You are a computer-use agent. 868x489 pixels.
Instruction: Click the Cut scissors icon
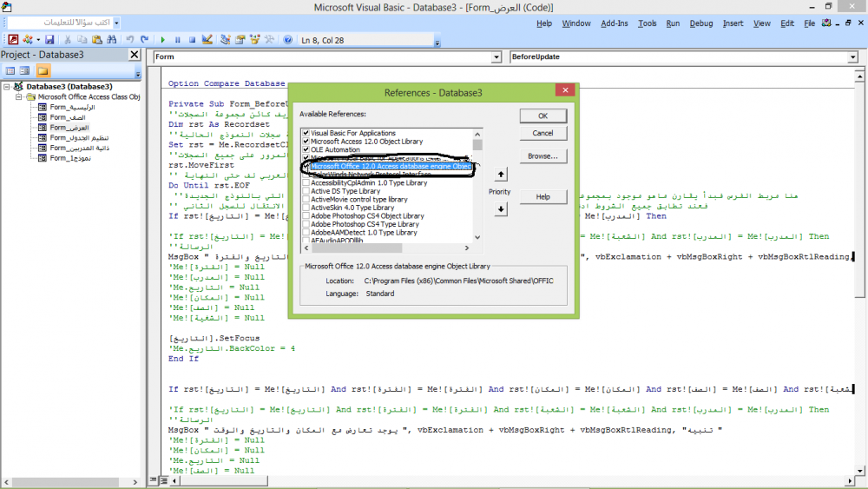tap(67, 39)
